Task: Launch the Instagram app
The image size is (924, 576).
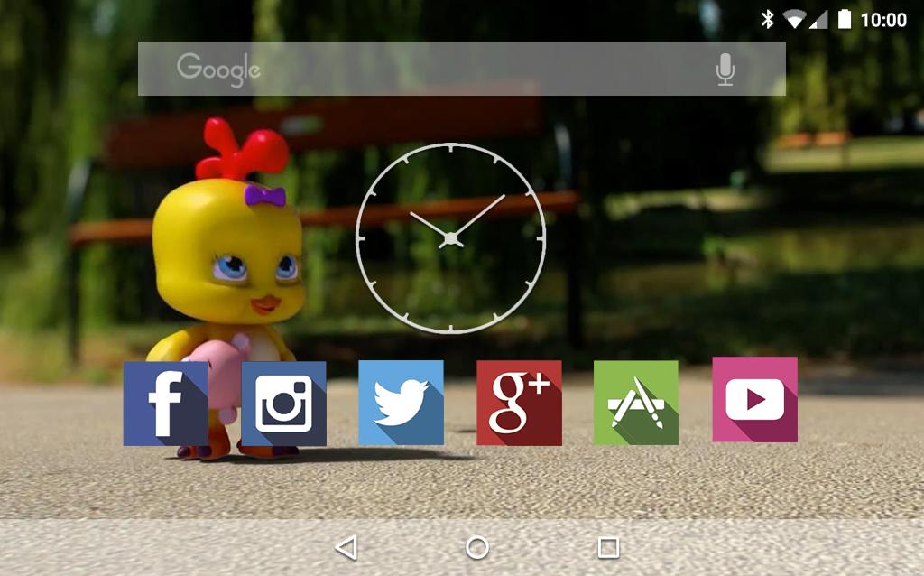Action: click(x=283, y=404)
